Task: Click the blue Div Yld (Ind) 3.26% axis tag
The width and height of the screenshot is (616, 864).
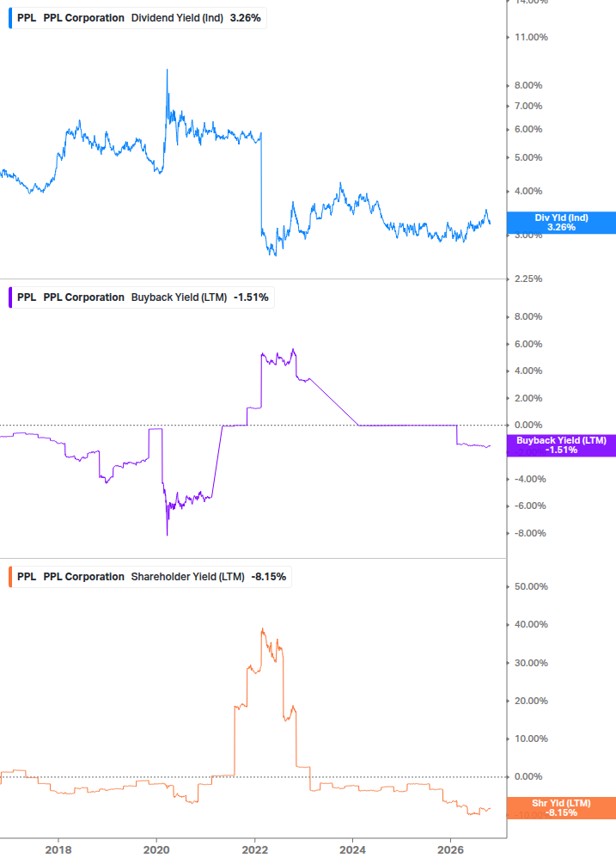Action: point(561,223)
